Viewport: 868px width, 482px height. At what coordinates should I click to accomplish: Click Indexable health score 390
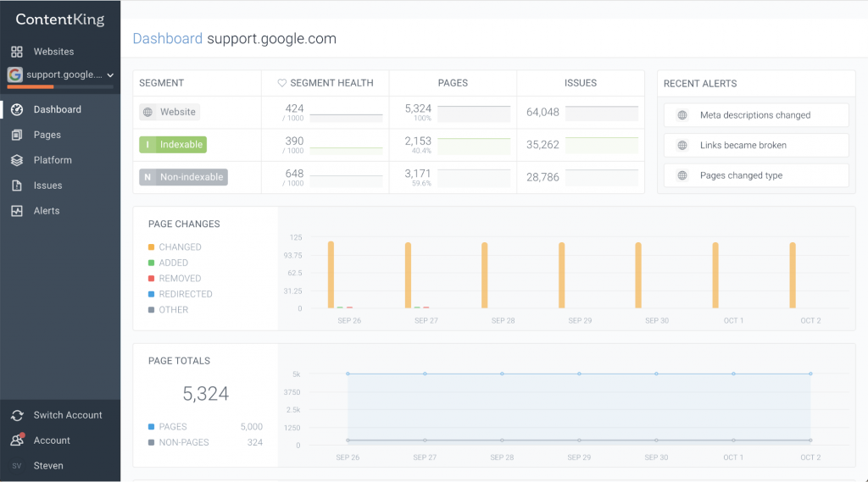click(294, 141)
